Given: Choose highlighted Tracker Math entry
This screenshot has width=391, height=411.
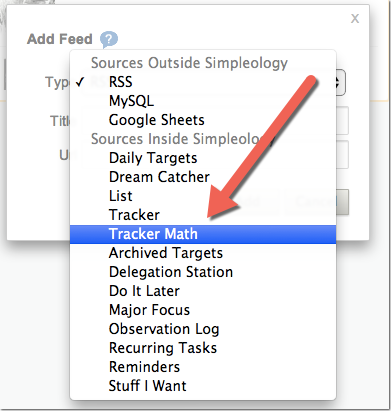Looking at the screenshot, I should [203, 234].
